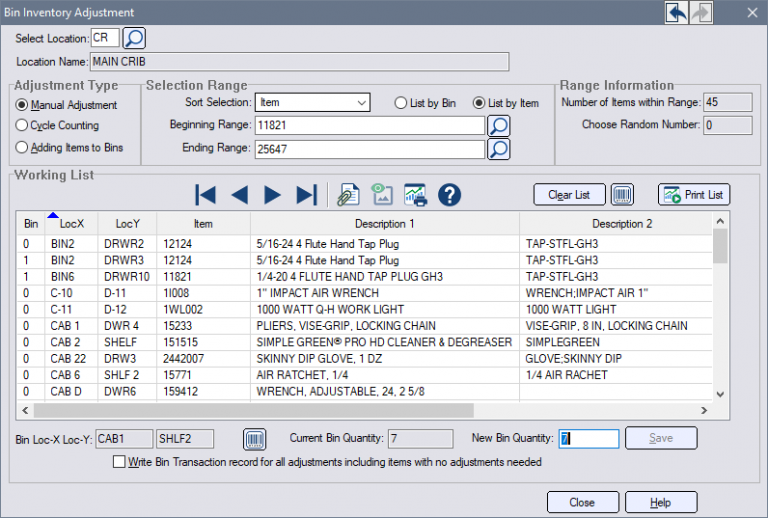Click the New Bin Quantity field
The image size is (768, 518).
pos(588,438)
